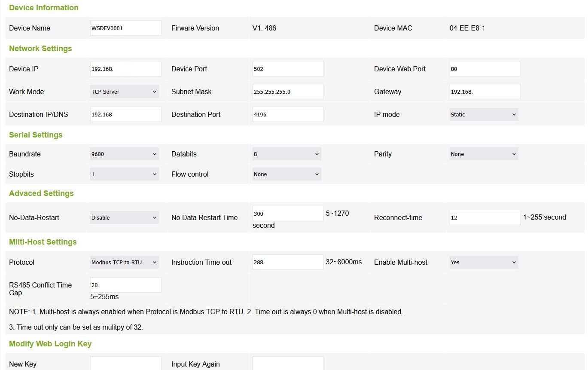Focus the Destination Port field
Screen dimensions: 588x370
tap(288, 114)
